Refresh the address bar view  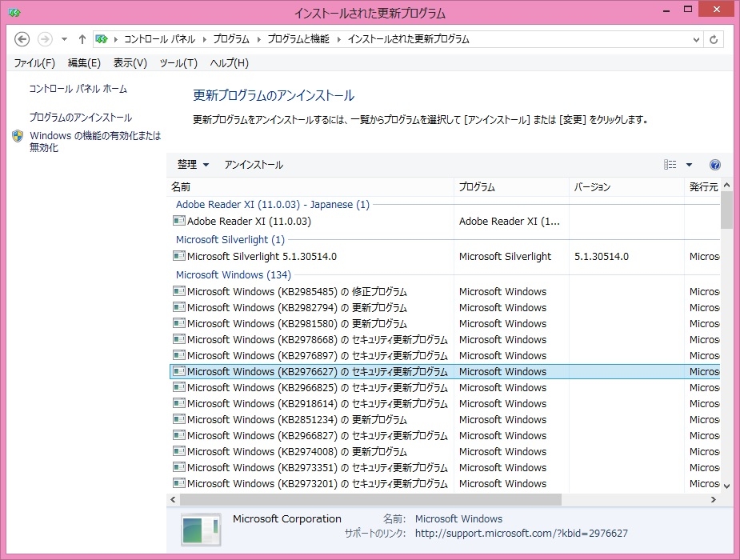(714, 39)
